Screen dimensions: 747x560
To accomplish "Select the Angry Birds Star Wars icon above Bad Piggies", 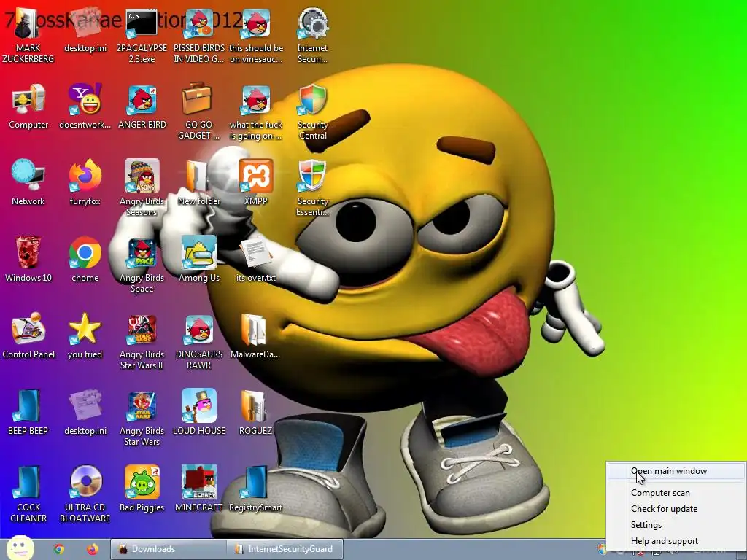I will pyautogui.click(x=142, y=419).
